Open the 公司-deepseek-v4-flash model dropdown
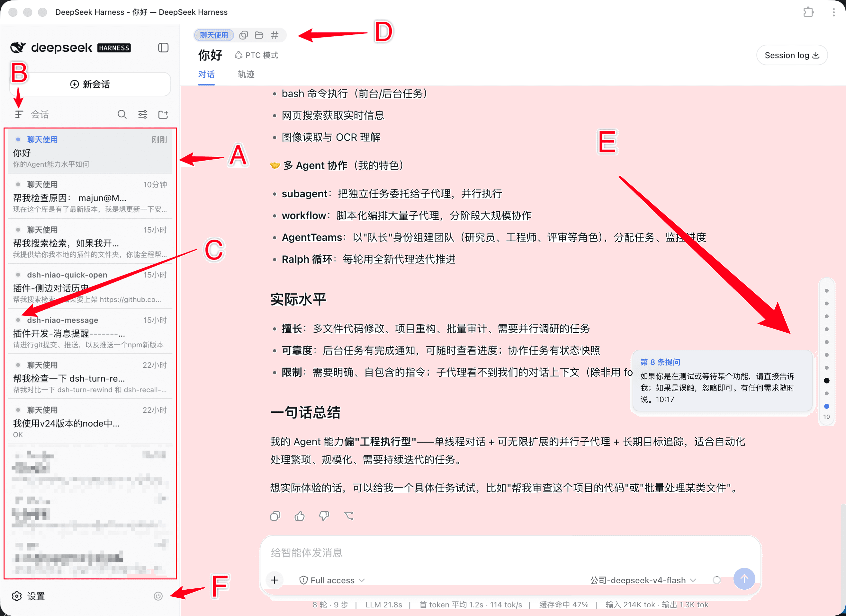The height and width of the screenshot is (616, 846). tap(643, 580)
